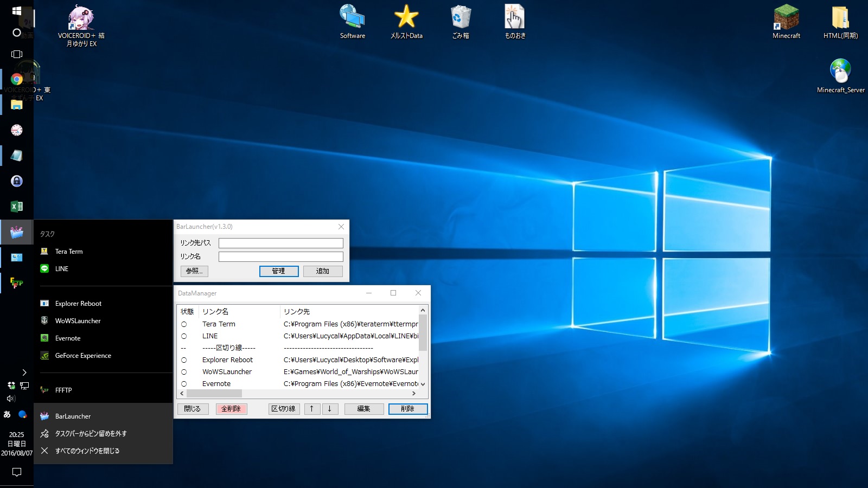Image resolution: width=868 pixels, height=488 pixels.
Task: Open Google Chrome from the taskbar
Action: [17, 79]
